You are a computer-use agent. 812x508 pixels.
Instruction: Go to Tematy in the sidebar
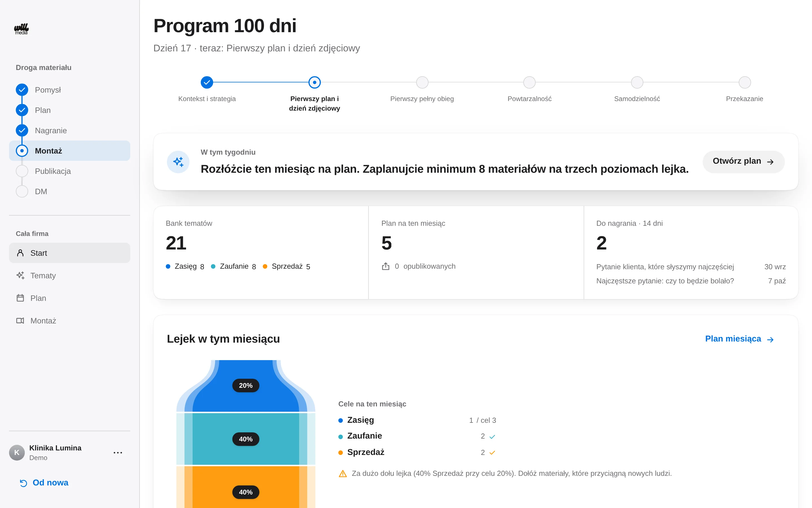[69, 275]
